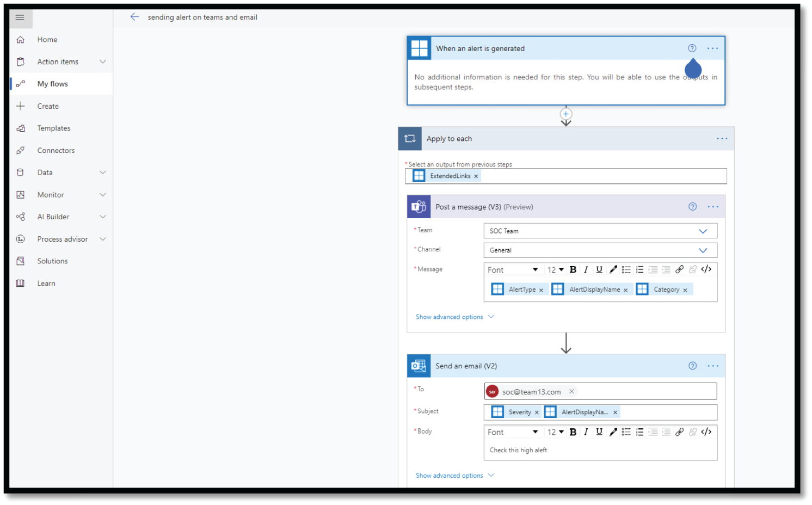
Task: Open more options for Apply to each
Action: (x=722, y=139)
